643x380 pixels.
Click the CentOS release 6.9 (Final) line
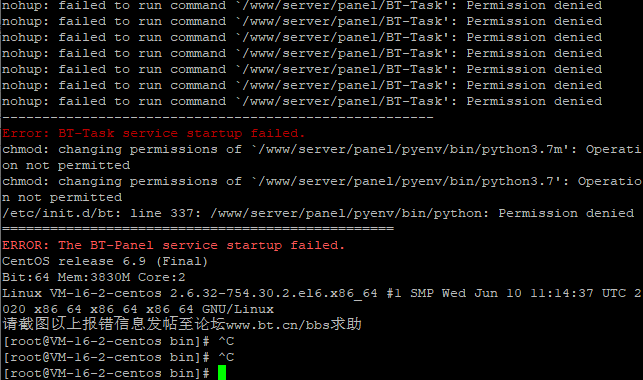(x=105, y=261)
